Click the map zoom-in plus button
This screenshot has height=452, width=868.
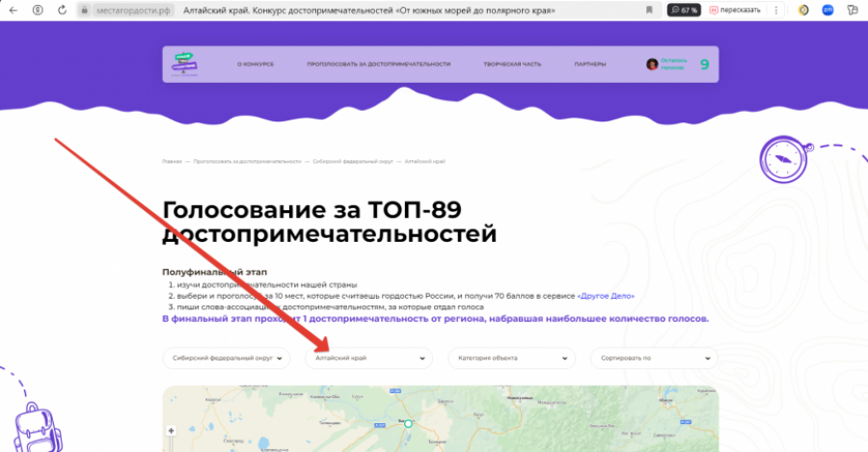pyautogui.click(x=172, y=430)
